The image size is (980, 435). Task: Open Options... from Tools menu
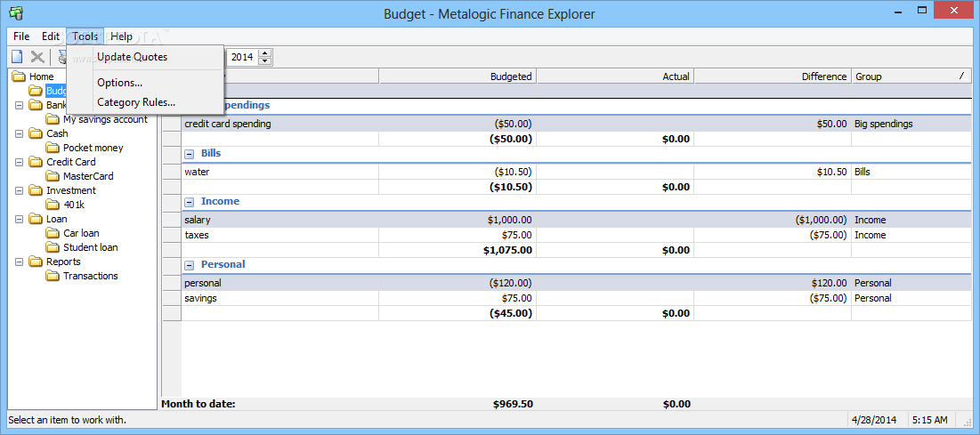[x=145, y=83]
